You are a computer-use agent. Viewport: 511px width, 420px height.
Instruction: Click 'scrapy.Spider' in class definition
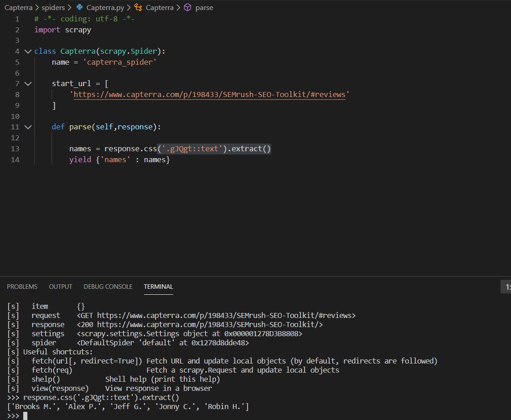pos(129,51)
